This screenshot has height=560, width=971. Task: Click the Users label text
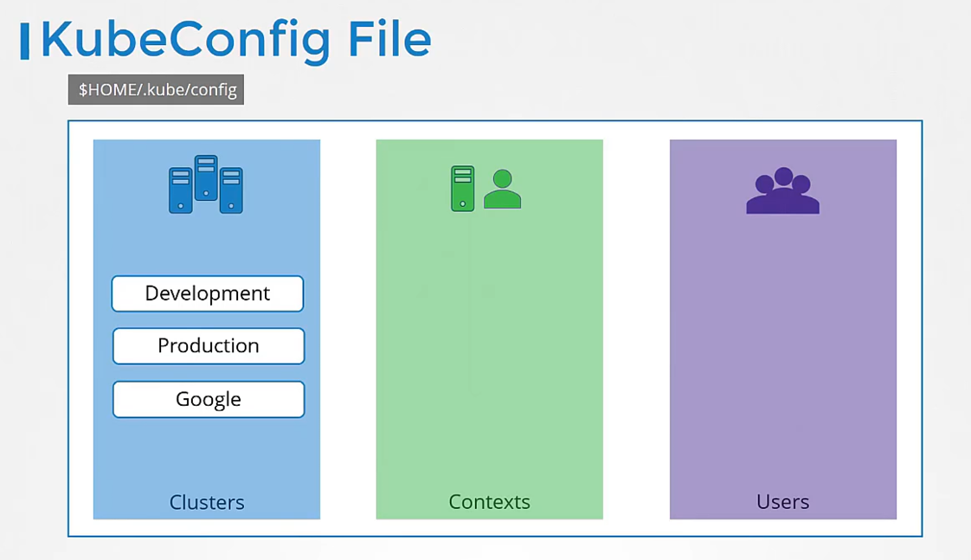coord(782,502)
